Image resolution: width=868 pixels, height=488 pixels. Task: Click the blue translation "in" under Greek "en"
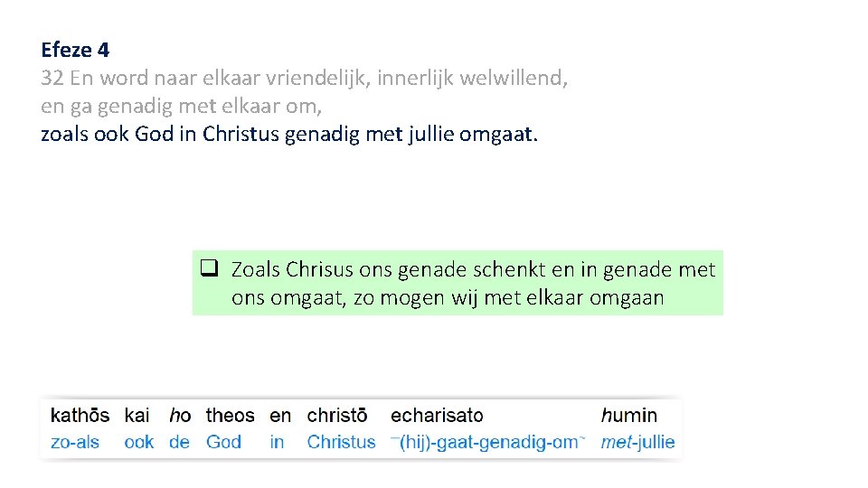[277, 442]
